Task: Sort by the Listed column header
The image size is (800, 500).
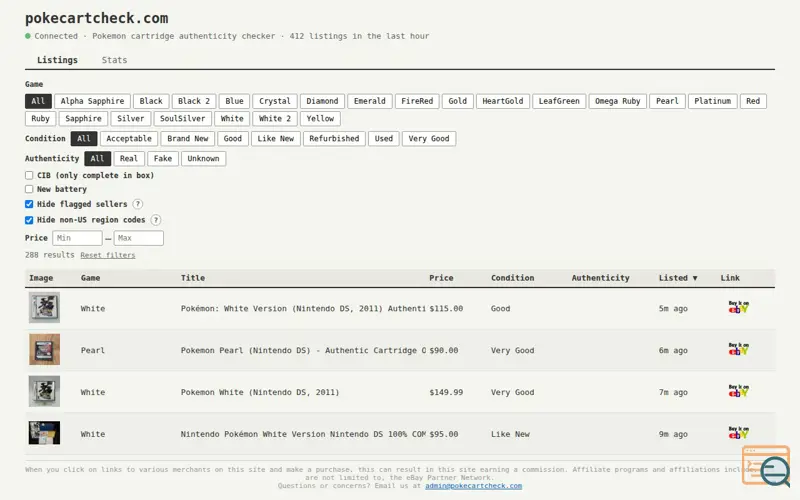Action: [x=678, y=278]
